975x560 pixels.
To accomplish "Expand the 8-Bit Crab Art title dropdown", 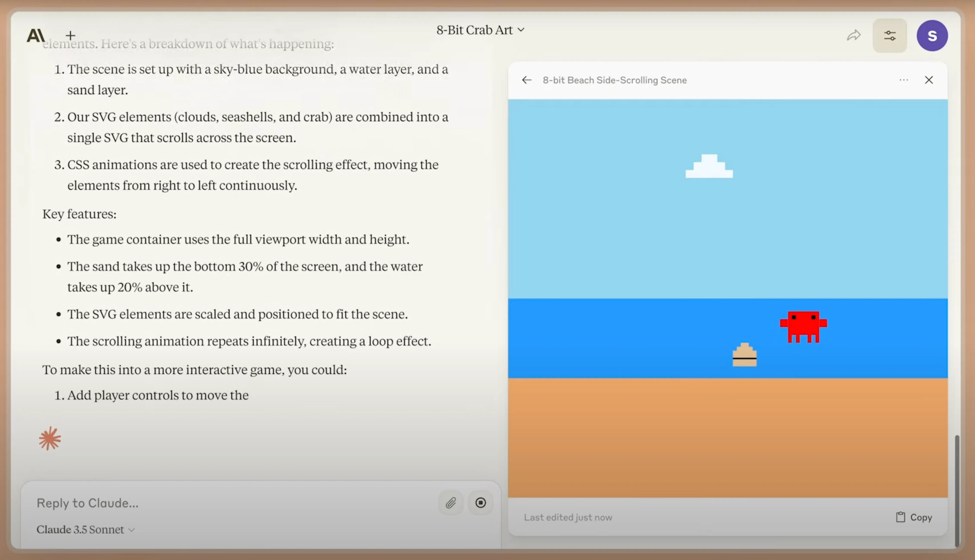I will pyautogui.click(x=480, y=30).
